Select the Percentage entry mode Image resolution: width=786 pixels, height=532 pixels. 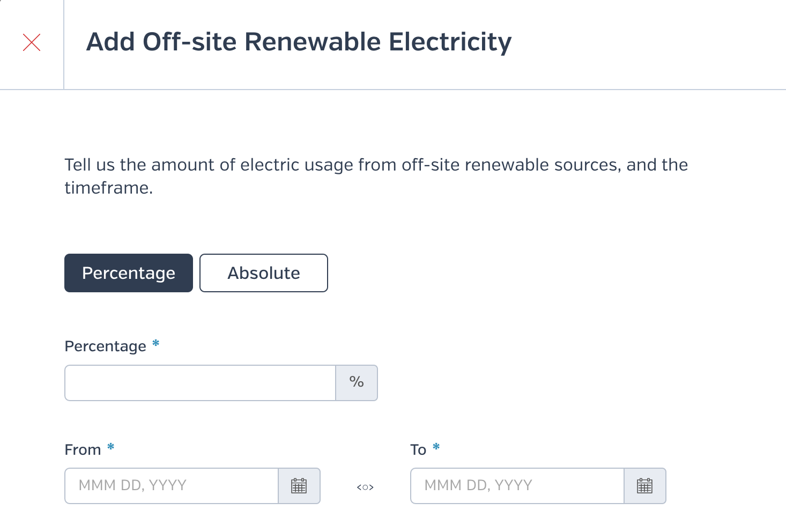click(129, 273)
